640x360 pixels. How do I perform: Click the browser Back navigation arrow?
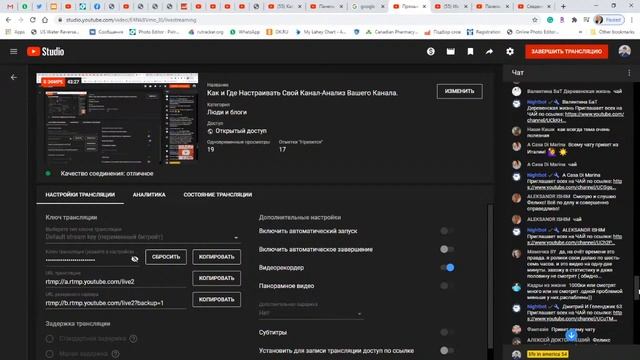click(9, 20)
